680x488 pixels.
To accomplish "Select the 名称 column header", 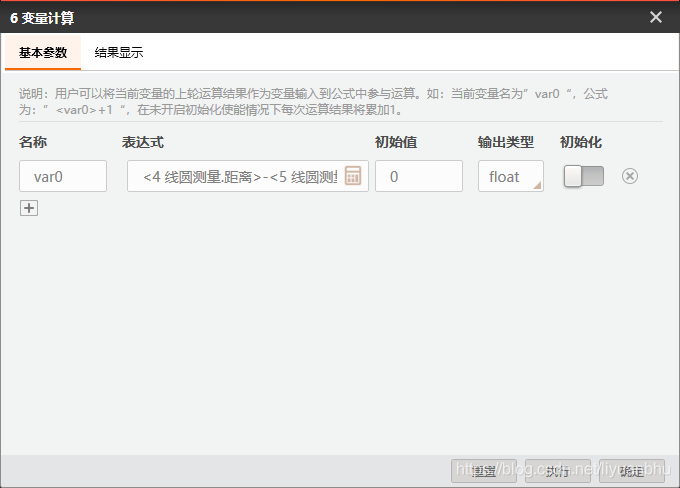I will pyautogui.click(x=33, y=142).
